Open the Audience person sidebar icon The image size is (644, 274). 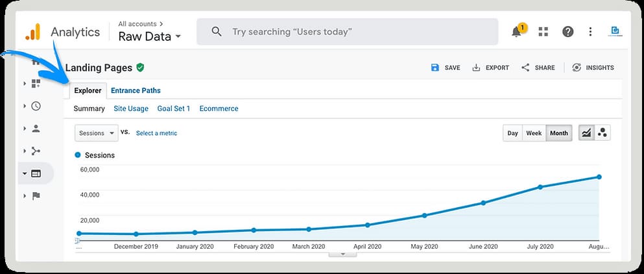click(36, 129)
